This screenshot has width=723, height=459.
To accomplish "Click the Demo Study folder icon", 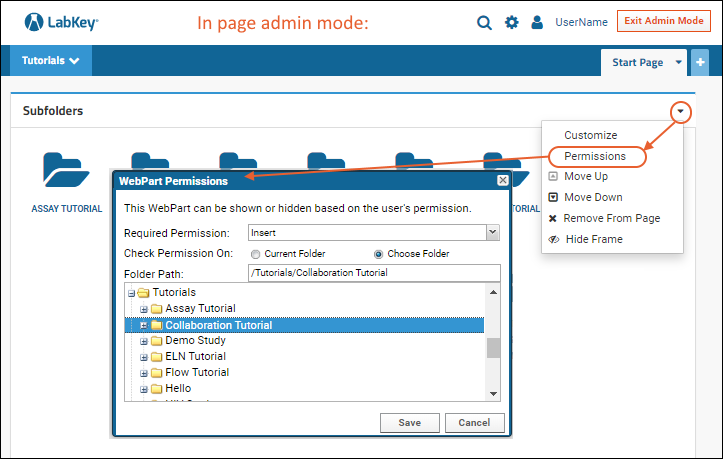I will tap(157, 341).
